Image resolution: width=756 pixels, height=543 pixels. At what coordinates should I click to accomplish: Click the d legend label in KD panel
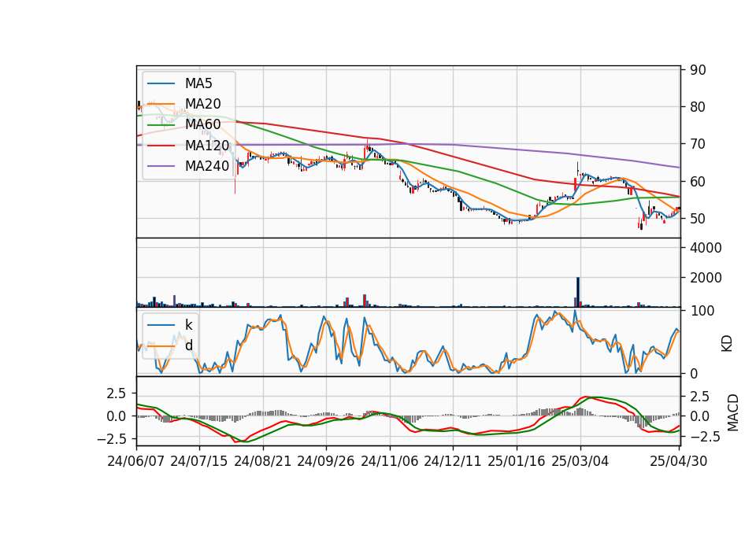click(189, 345)
